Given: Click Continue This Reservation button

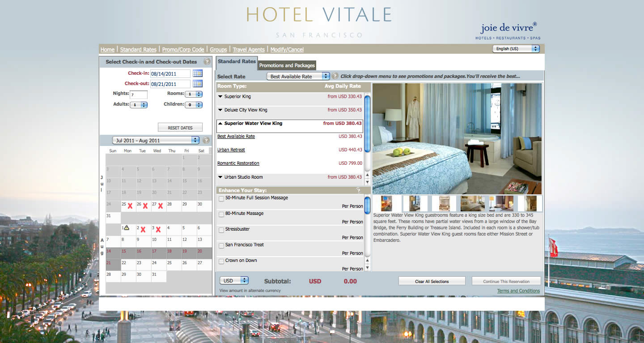Looking at the screenshot, I should pyautogui.click(x=506, y=281).
